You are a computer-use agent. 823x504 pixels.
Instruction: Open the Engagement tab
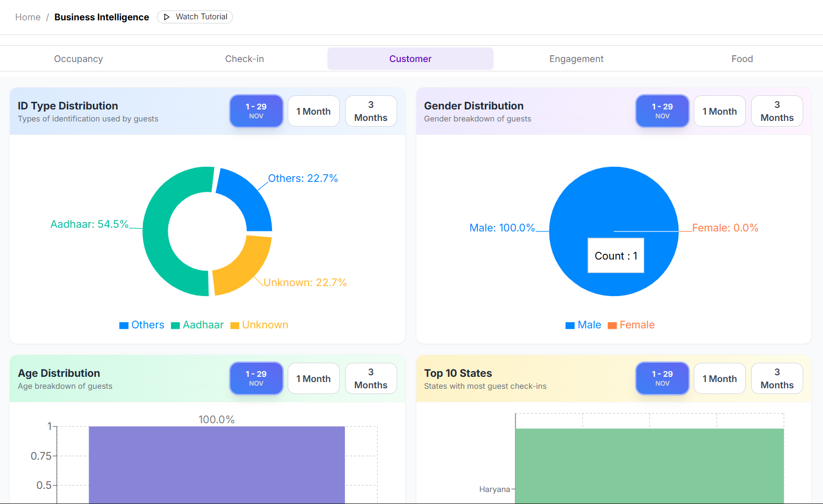[x=576, y=59]
